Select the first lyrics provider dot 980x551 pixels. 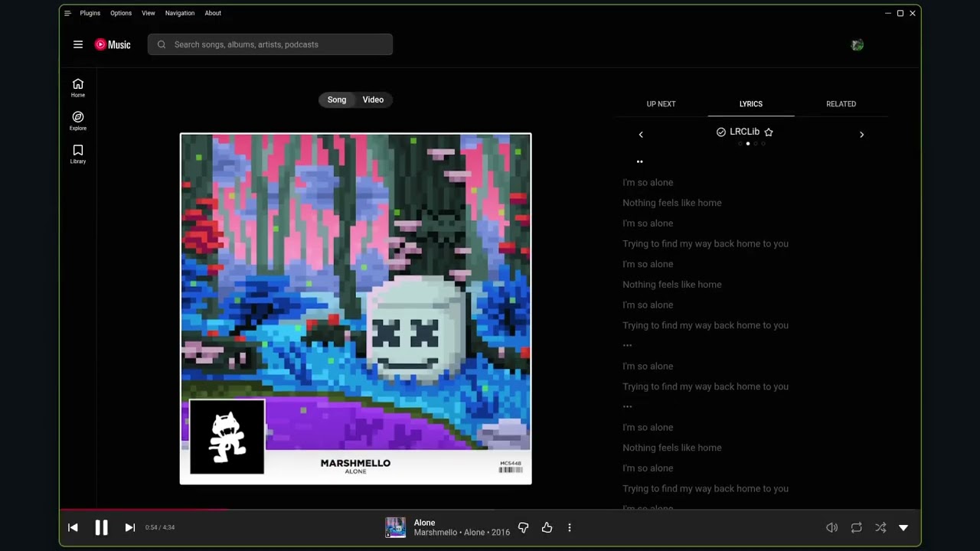pos(740,144)
